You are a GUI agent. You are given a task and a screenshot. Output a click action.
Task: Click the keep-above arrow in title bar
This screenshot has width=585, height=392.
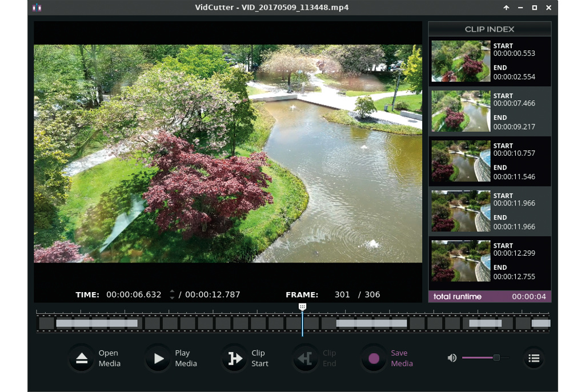(506, 7)
